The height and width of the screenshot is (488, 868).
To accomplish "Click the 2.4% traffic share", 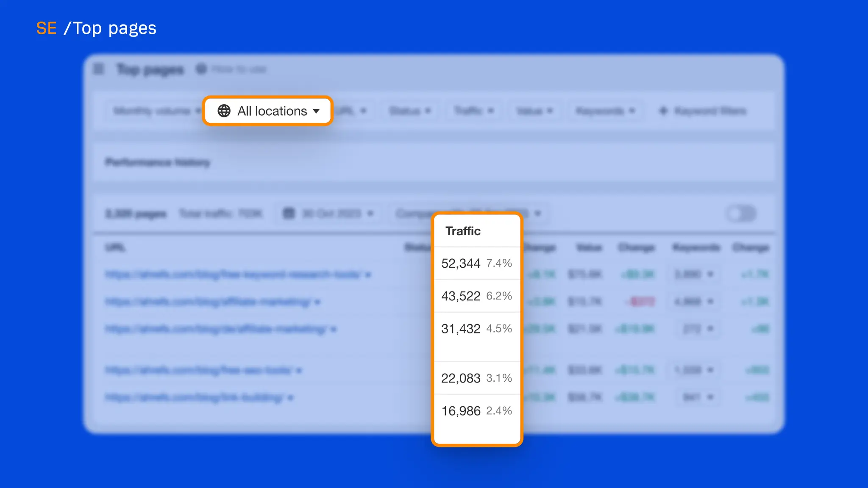I will coord(499,411).
